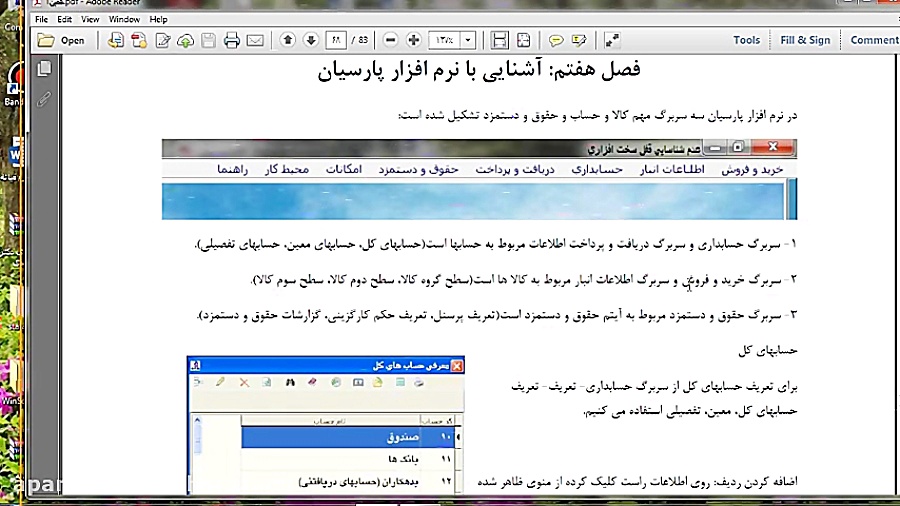Click the Open folder button
The width and height of the screenshot is (900, 506).
click(61, 40)
